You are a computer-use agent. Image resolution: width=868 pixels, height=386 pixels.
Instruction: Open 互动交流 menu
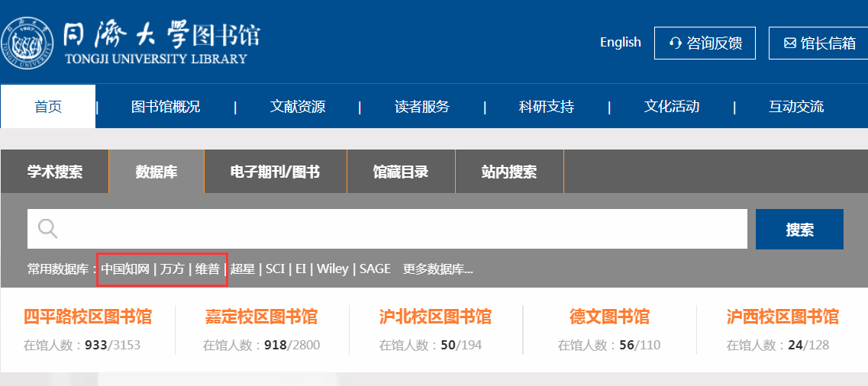pyautogui.click(x=796, y=106)
